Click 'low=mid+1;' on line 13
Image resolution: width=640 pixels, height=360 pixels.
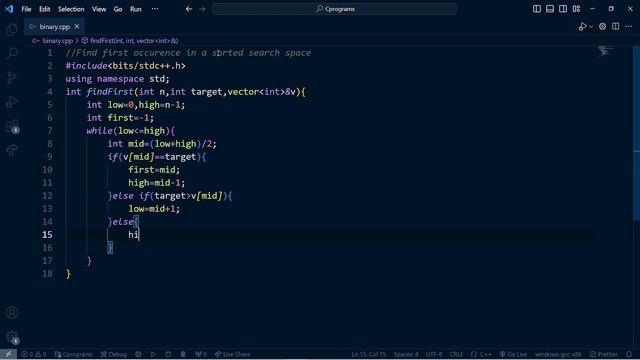(154, 209)
